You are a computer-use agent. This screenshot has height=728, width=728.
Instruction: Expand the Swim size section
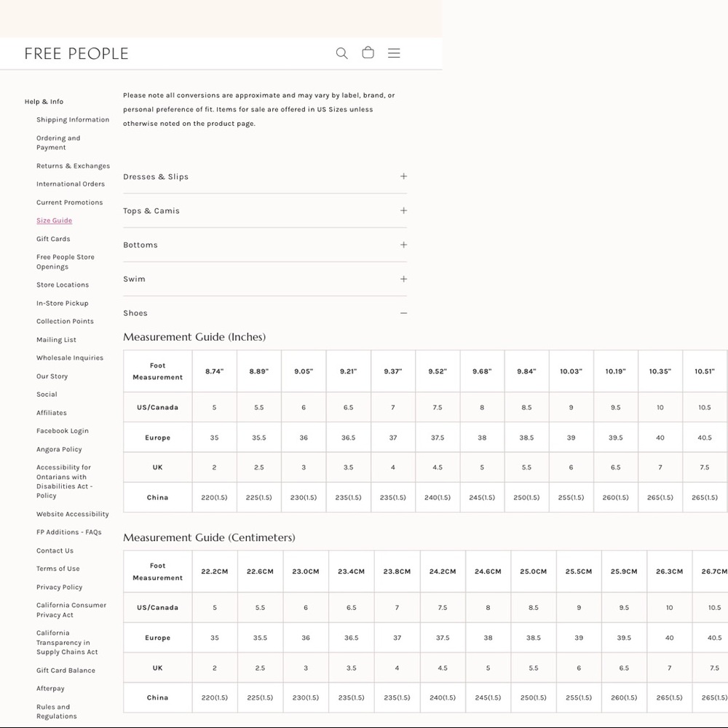click(x=265, y=279)
